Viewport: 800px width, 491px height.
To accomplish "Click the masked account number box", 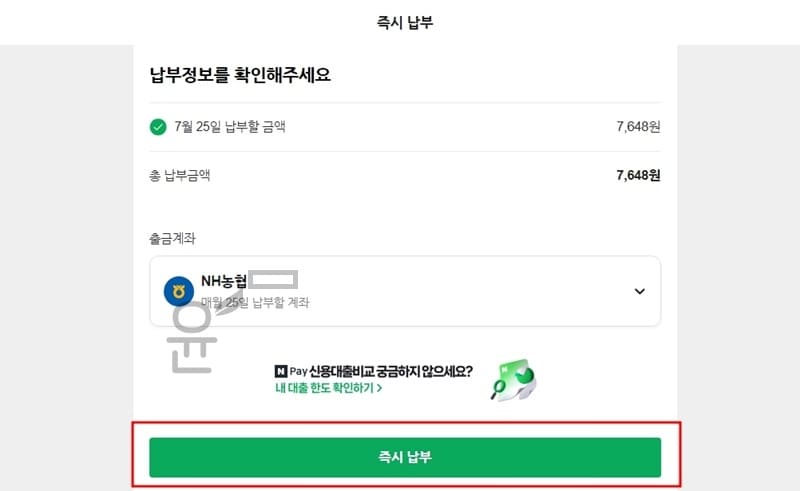I will click(x=273, y=280).
